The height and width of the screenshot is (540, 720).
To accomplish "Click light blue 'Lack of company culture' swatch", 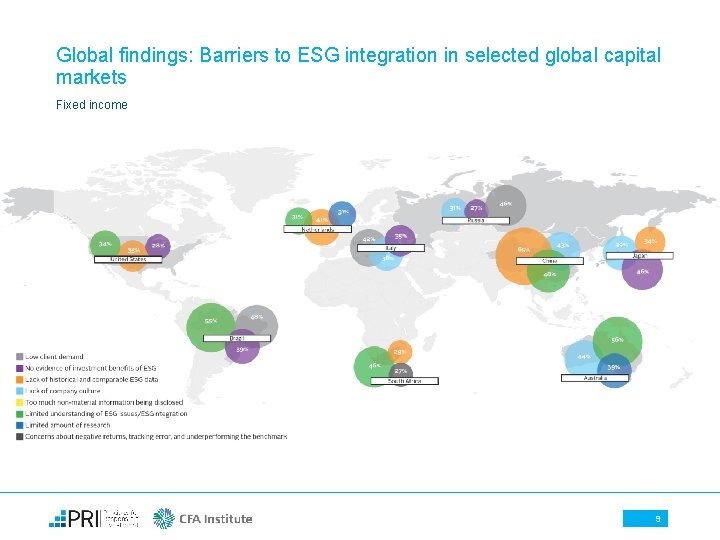I will pos(19,391).
